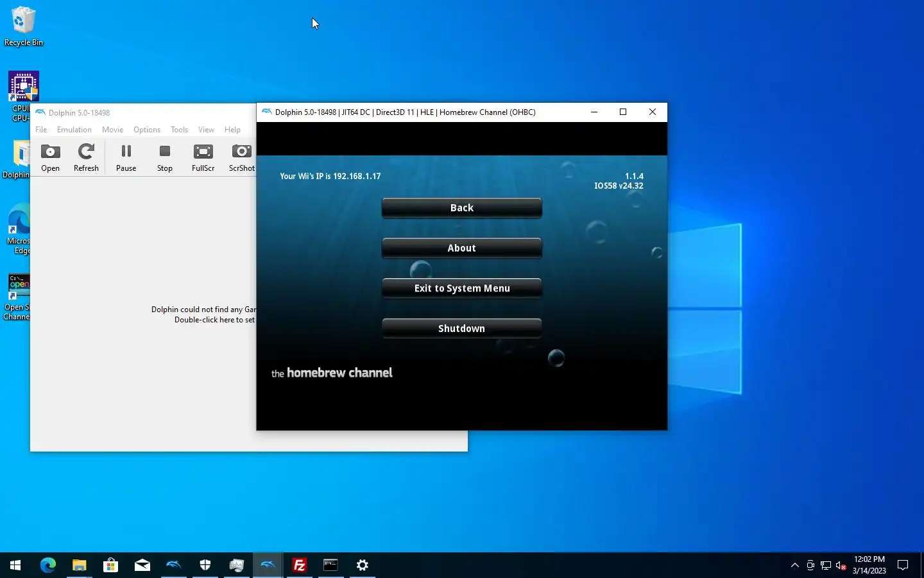Click the muted volume tray icon
Viewport: 924px width, 578px height.
point(841,565)
